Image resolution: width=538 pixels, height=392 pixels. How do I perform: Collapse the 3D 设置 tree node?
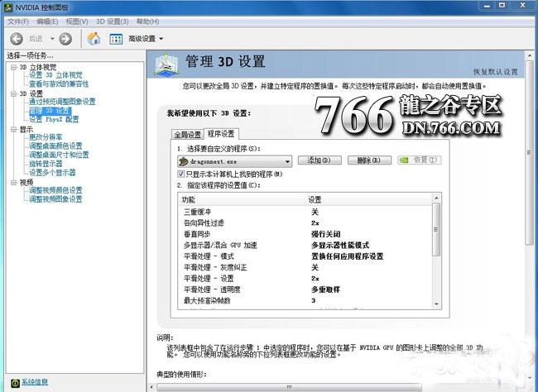point(14,93)
